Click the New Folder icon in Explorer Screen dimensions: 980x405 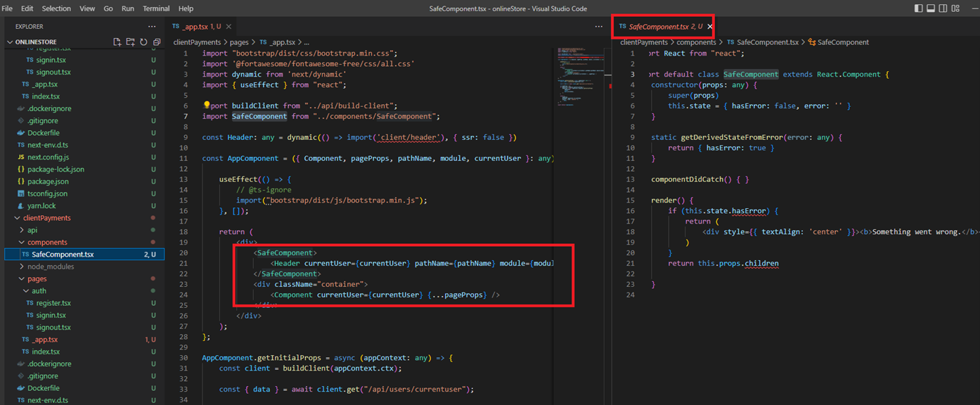click(131, 42)
